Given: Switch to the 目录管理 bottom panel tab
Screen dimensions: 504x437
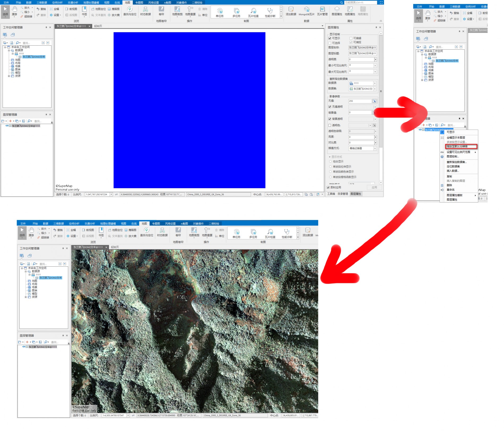Looking at the screenshot, I should pos(343,194).
